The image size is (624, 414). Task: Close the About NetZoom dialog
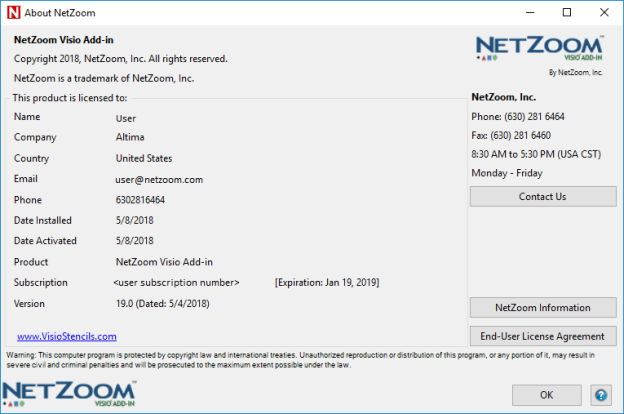[x=604, y=13]
